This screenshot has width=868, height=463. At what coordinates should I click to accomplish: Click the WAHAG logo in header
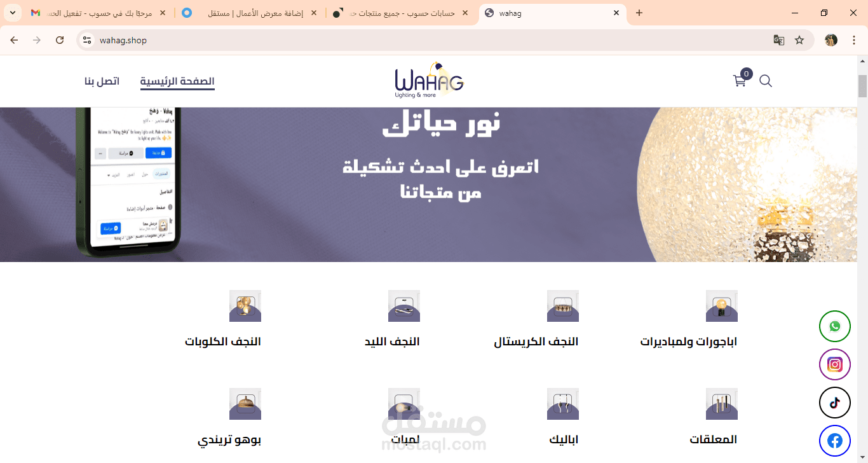tap(430, 80)
